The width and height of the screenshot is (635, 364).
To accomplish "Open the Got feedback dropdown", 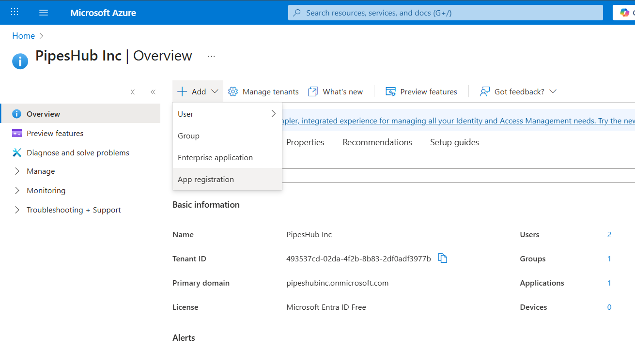I will pyautogui.click(x=553, y=91).
